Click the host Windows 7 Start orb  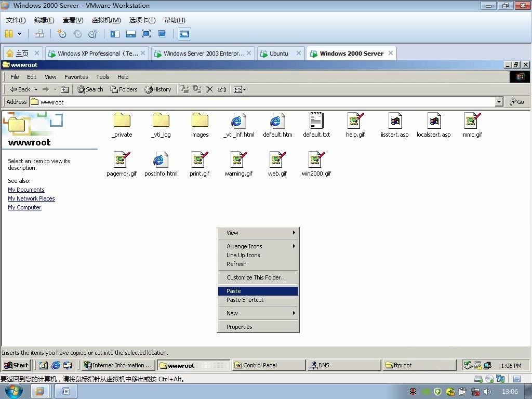coord(14,391)
